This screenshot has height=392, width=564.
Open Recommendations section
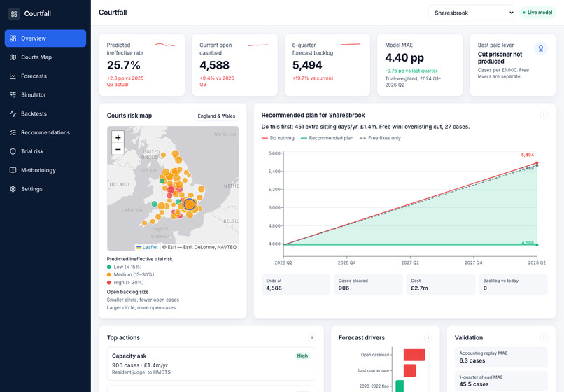[45, 132]
